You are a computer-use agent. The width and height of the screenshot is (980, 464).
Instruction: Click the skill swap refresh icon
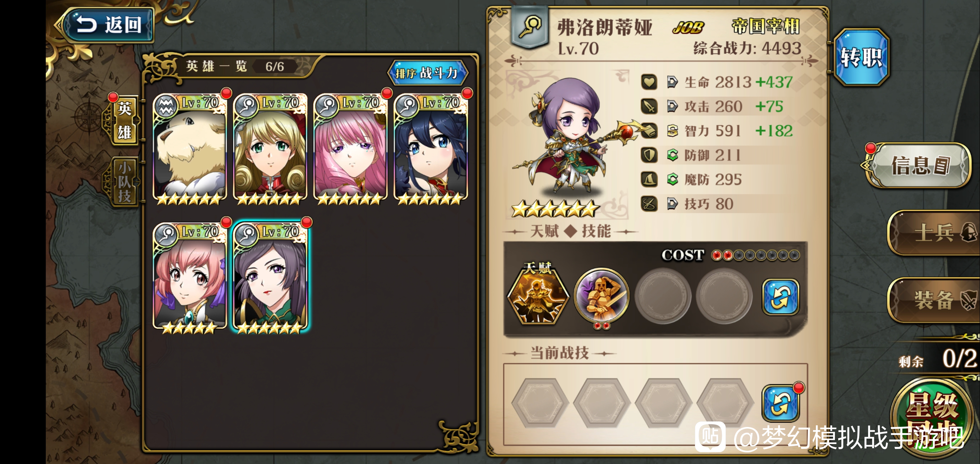point(781,297)
